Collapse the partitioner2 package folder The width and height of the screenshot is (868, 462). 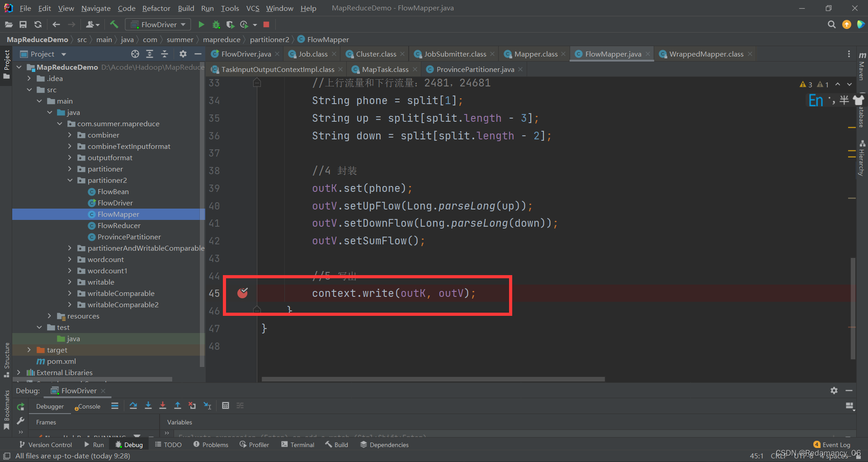pyautogui.click(x=70, y=180)
